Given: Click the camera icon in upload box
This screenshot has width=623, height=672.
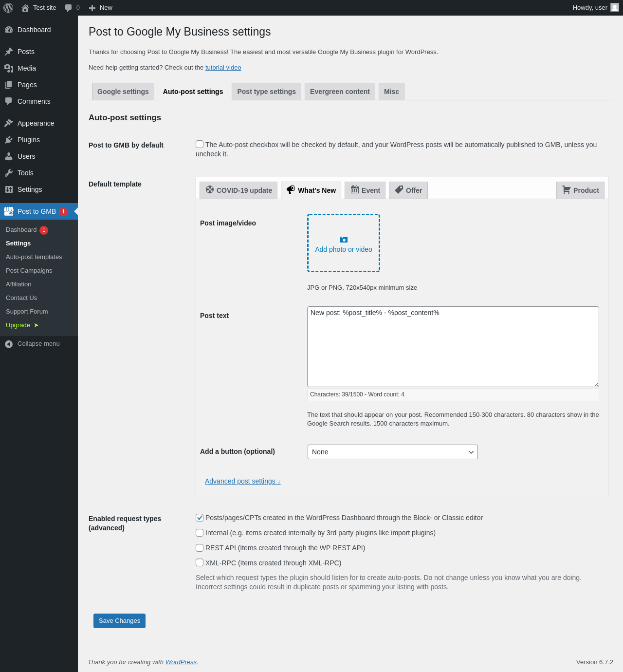Looking at the screenshot, I should coord(344,240).
